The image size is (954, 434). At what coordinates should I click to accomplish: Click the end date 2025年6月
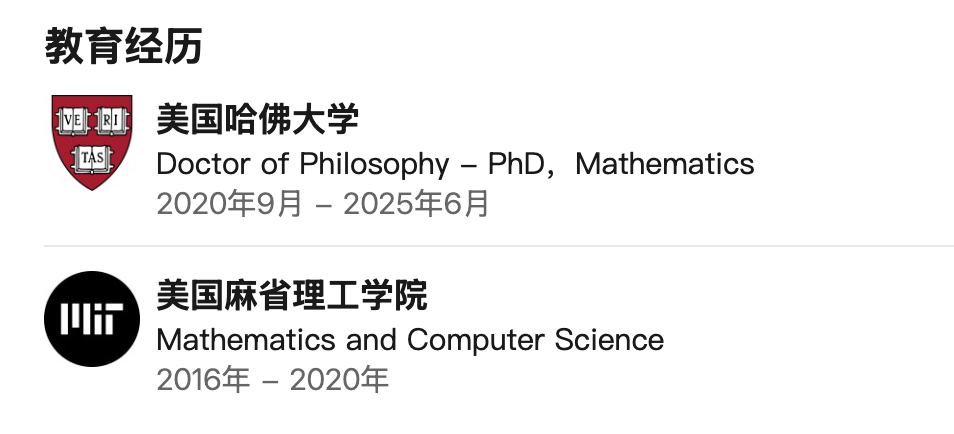click(416, 204)
